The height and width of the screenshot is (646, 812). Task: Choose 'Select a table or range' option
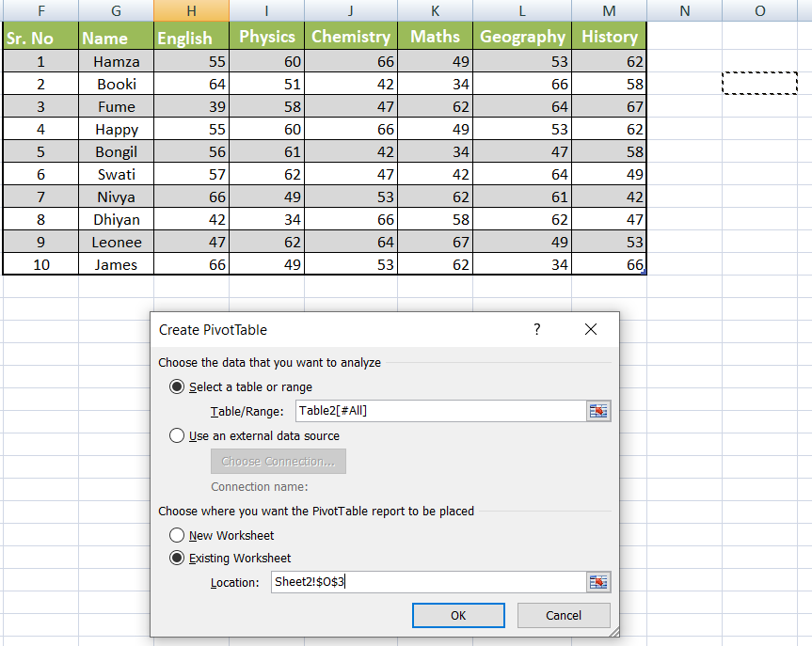click(x=177, y=386)
